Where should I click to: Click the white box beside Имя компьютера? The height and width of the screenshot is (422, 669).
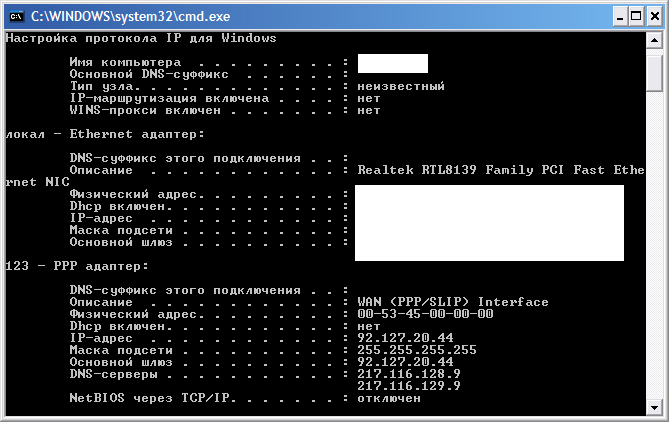click(393, 64)
